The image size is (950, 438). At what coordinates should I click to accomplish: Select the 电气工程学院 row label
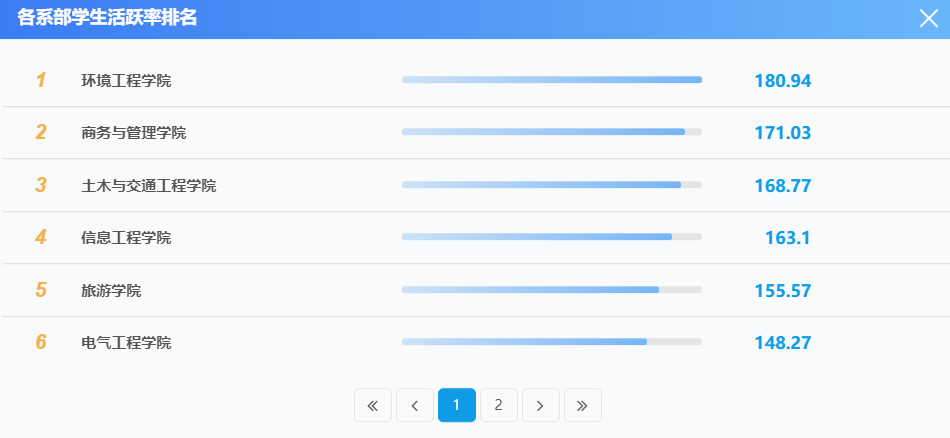[x=126, y=342]
